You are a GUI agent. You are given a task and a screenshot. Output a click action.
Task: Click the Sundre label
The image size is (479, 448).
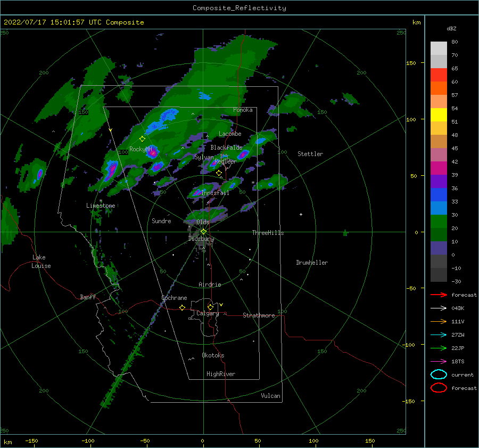pyautogui.click(x=161, y=221)
